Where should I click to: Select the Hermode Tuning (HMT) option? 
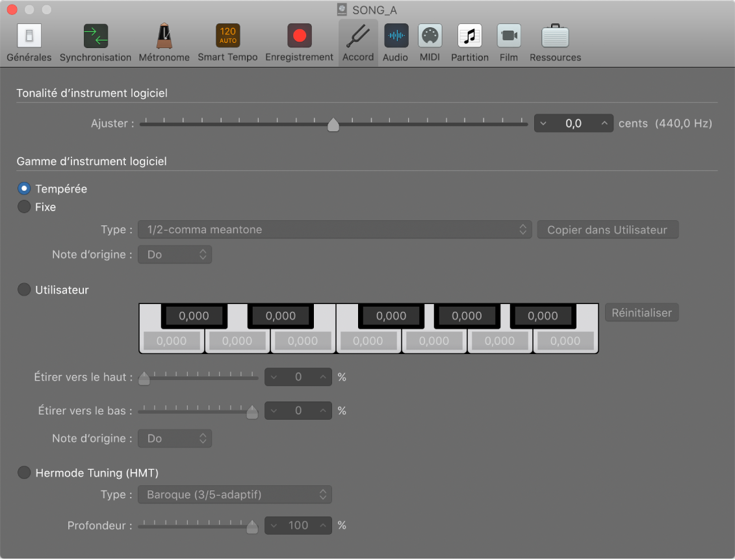point(24,472)
